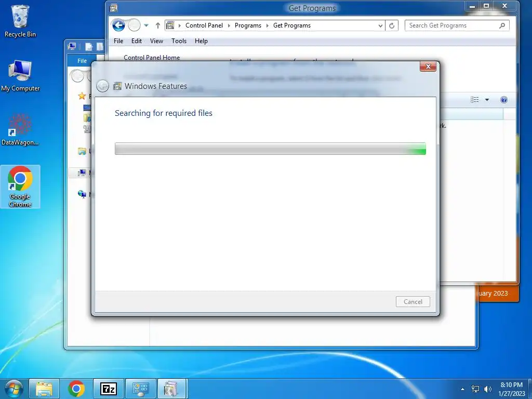Show hidden tray icons arrow
Viewport: 532px width, 399px height.
[462, 389]
